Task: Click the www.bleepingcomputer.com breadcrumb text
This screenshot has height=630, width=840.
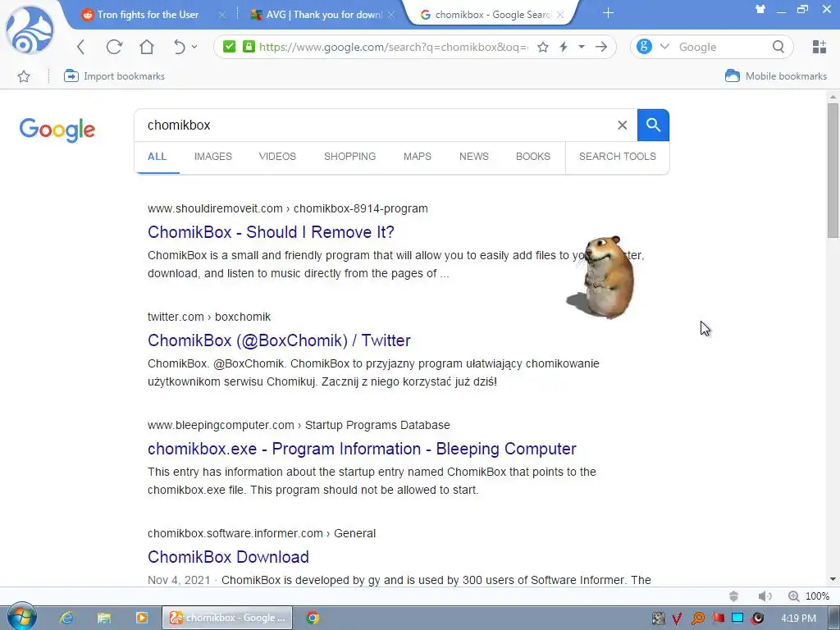Action: pos(221,425)
